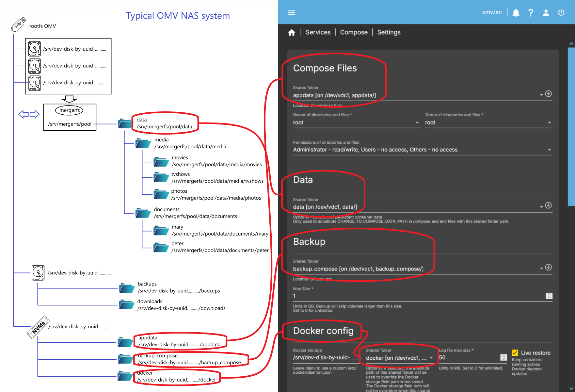
Task: Click the power options icon
Action: (561, 12)
